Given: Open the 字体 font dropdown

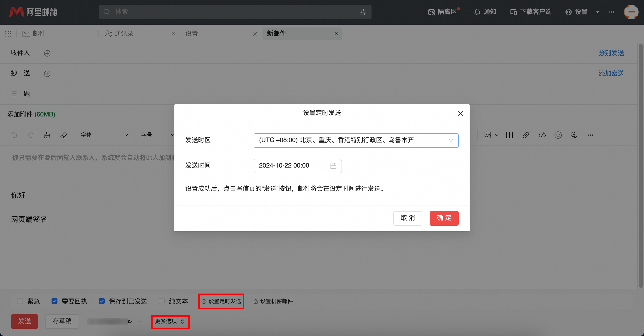Looking at the screenshot, I should click(x=105, y=135).
